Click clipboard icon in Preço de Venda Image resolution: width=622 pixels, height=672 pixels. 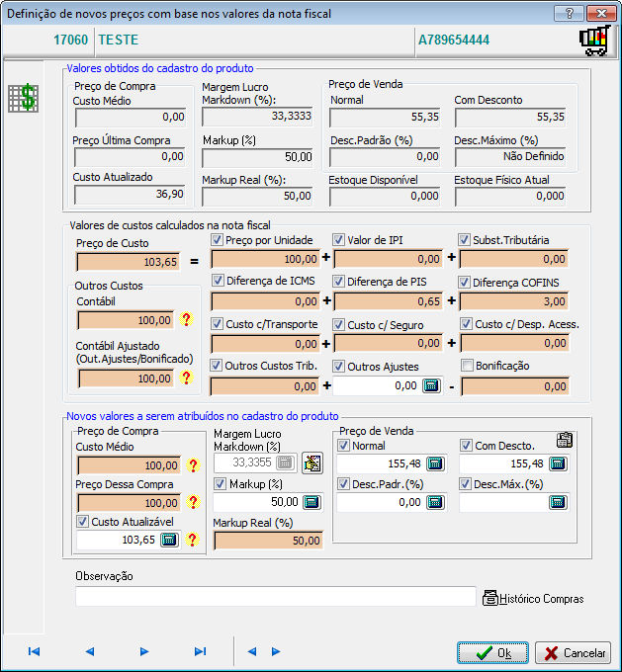coord(565,441)
